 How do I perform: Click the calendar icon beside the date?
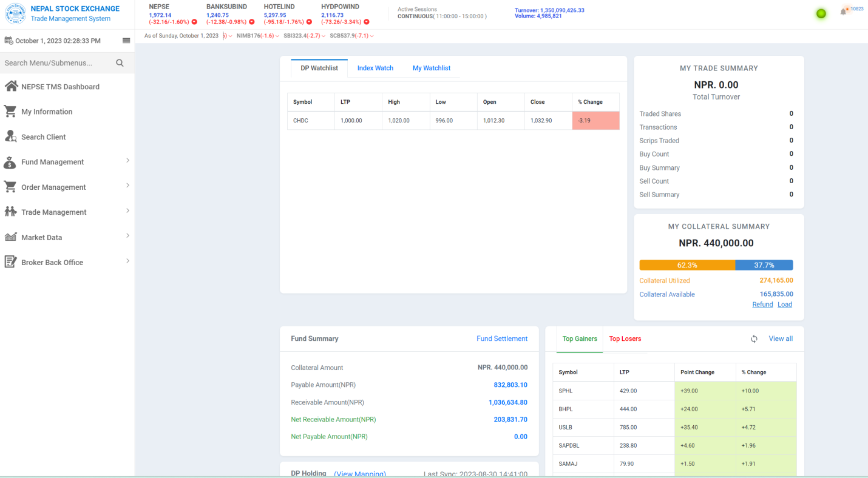(x=8, y=41)
